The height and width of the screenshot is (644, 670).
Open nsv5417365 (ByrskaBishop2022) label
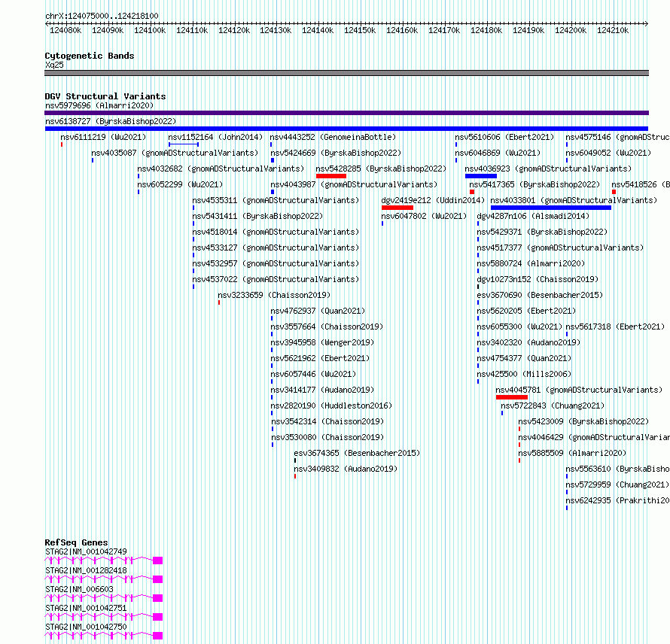534,184
